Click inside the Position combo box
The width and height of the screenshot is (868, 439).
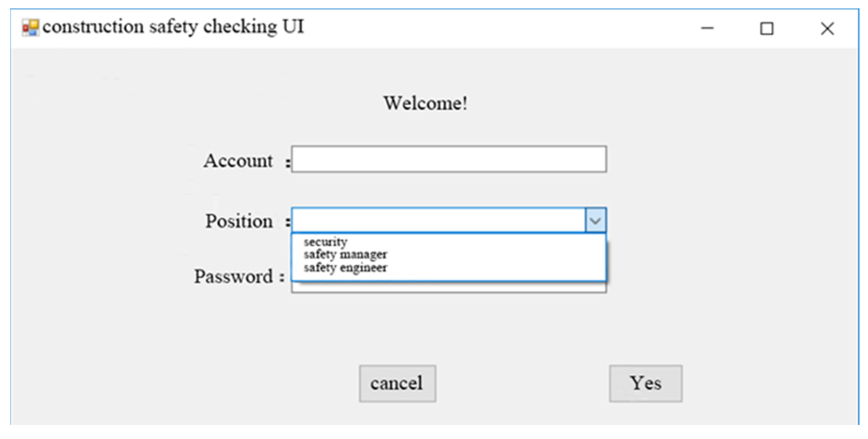[x=438, y=221]
